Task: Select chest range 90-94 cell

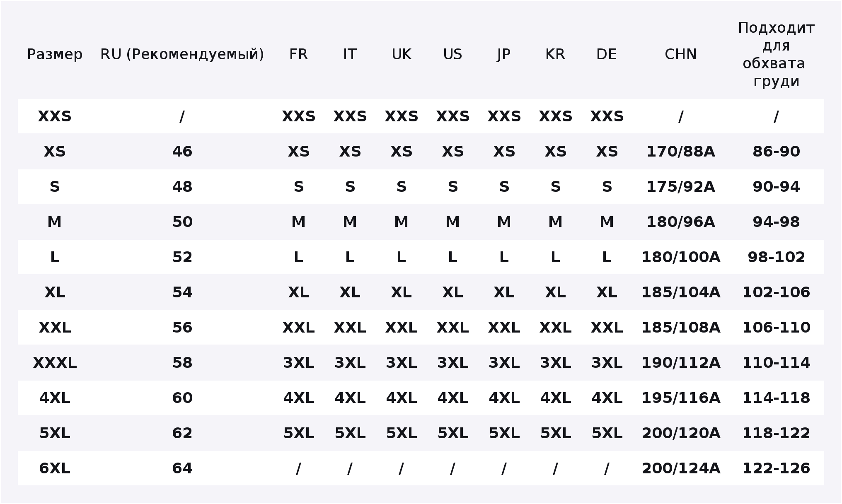Action: coord(776,187)
